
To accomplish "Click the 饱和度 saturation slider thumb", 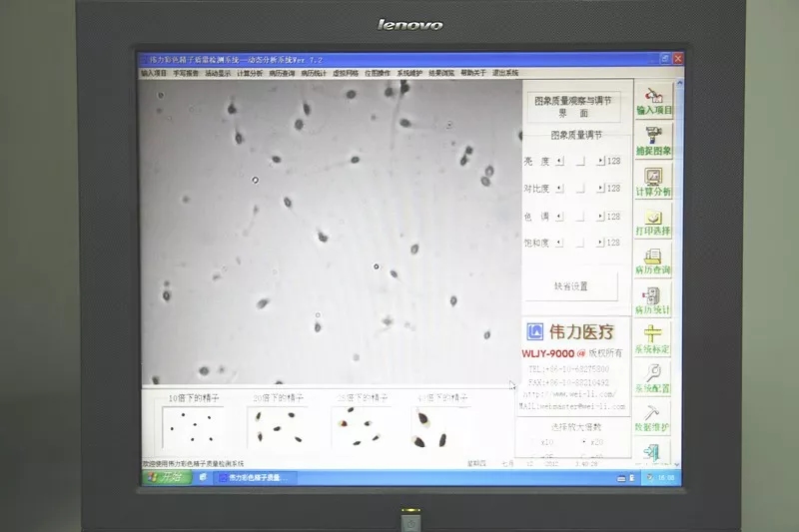I will (x=580, y=243).
